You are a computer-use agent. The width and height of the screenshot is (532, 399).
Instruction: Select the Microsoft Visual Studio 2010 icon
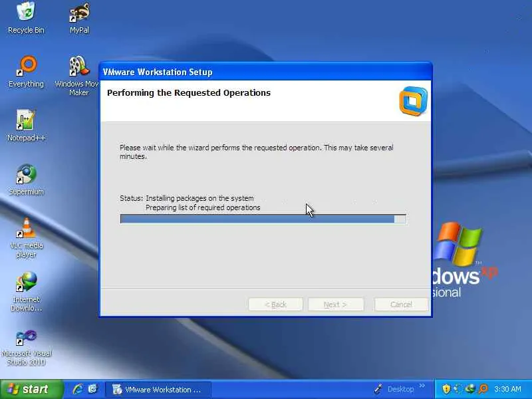tap(26, 347)
